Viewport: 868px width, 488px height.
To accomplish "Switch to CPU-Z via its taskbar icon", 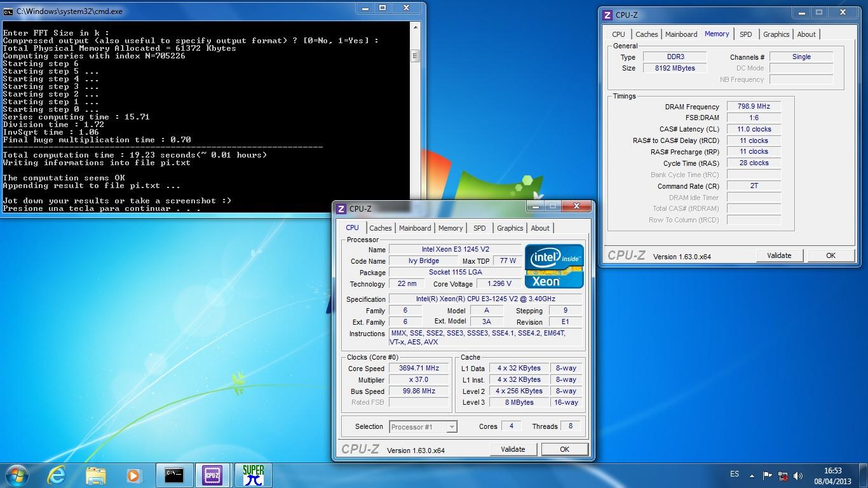I will 212,475.
